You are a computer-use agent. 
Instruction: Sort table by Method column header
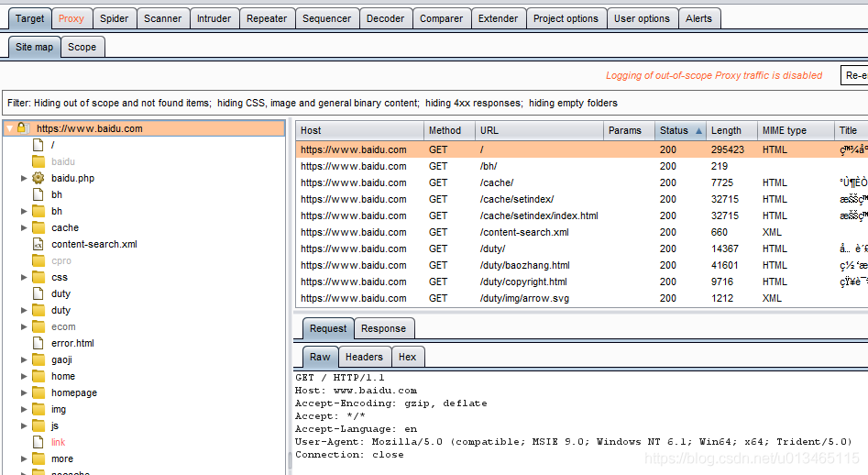point(449,130)
